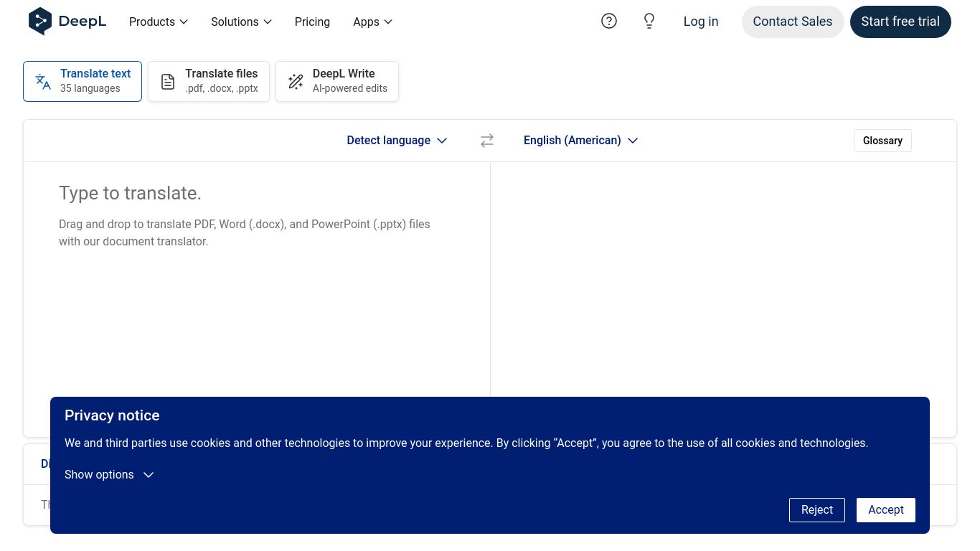Expand Show options in privacy notice
980x551 pixels.
(109, 475)
